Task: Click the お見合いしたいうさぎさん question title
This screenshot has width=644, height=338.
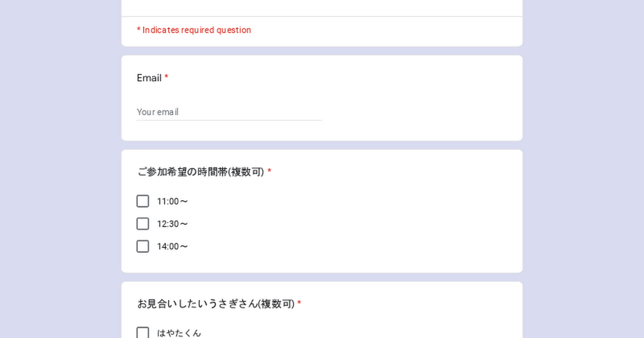Action: (216, 304)
